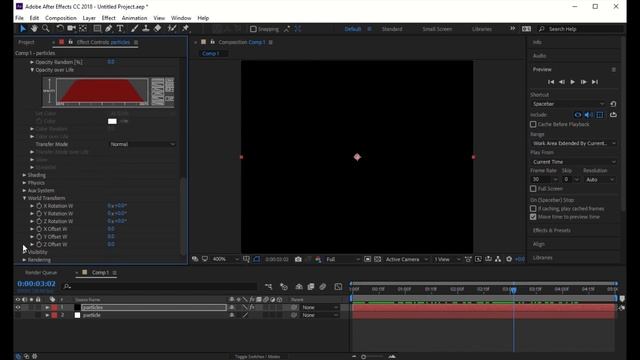Open the Transfer Mode Normal dropdown

click(x=143, y=144)
